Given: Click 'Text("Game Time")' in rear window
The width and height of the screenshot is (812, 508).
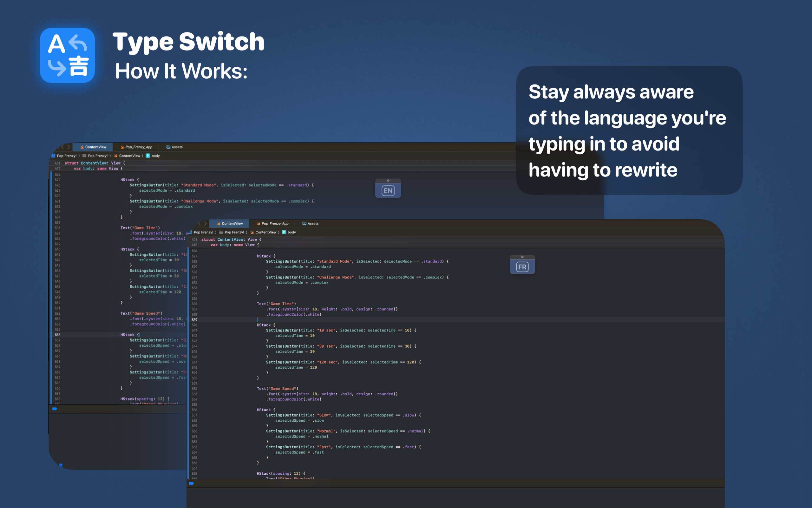Looking at the screenshot, I should coord(140,228).
